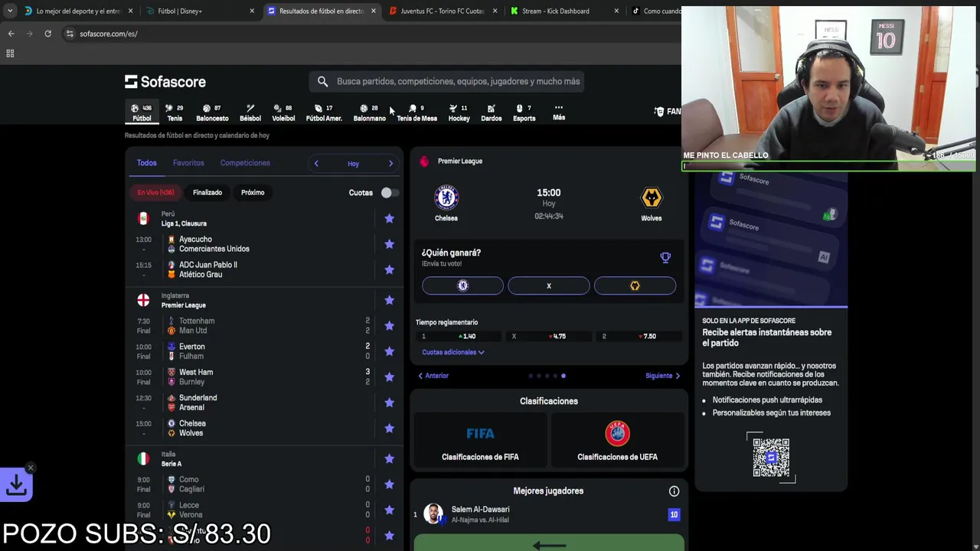Close the download overlay with X
This screenshot has height=551, width=980.
[x=31, y=468]
